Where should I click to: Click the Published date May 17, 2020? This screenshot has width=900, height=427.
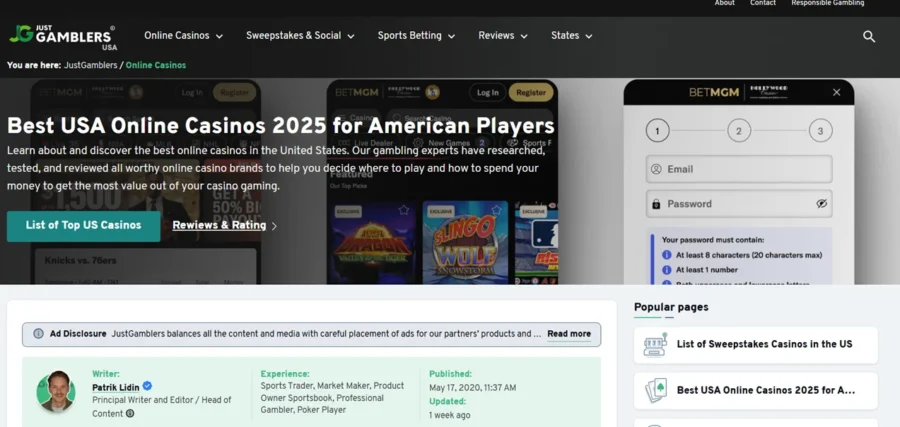pyautogui.click(x=472, y=388)
